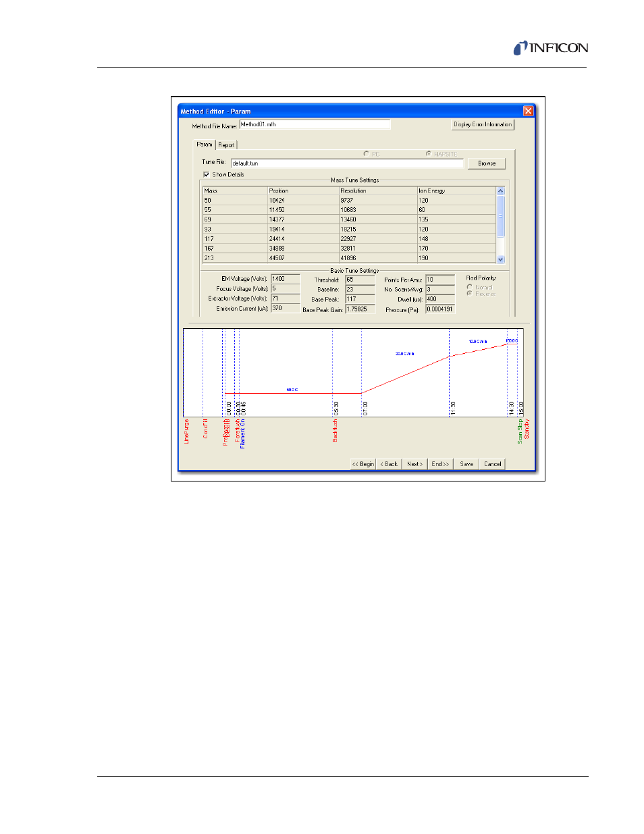Click the Ion Energy column header

coord(456,190)
